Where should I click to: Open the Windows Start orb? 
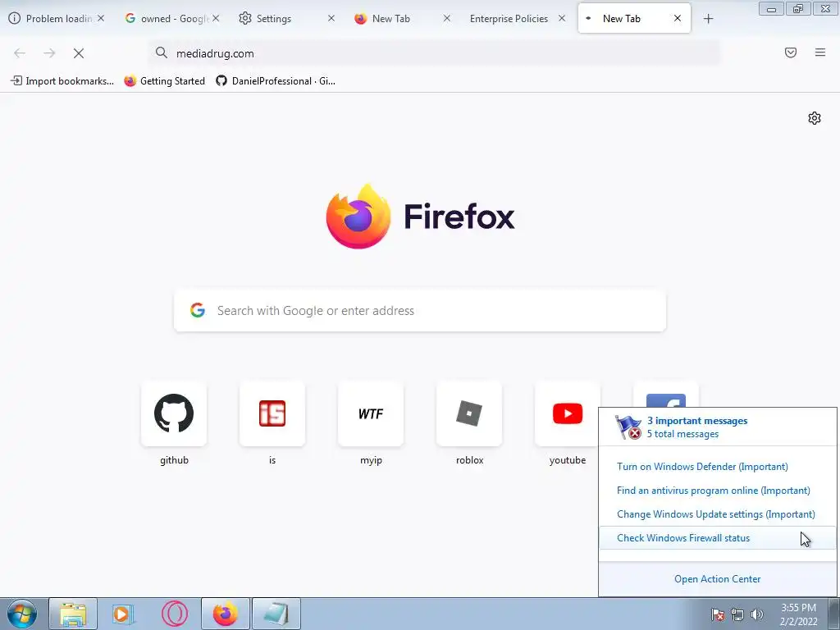pyautogui.click(x=22, y=614)
